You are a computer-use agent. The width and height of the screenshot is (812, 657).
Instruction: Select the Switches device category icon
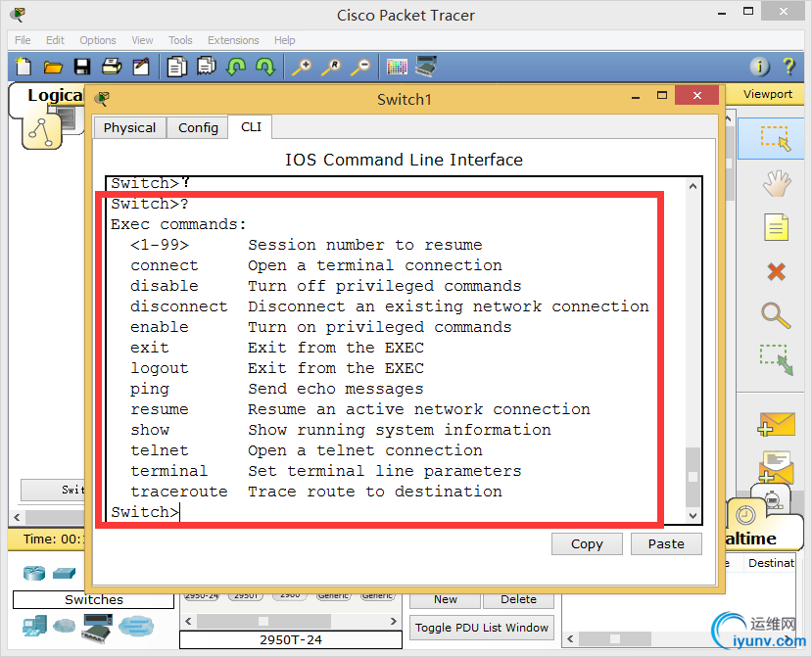(65, 573)
